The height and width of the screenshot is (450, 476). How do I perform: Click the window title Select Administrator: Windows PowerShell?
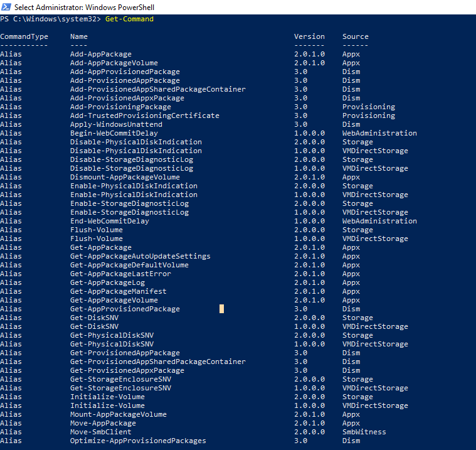(x=84, y=8)
